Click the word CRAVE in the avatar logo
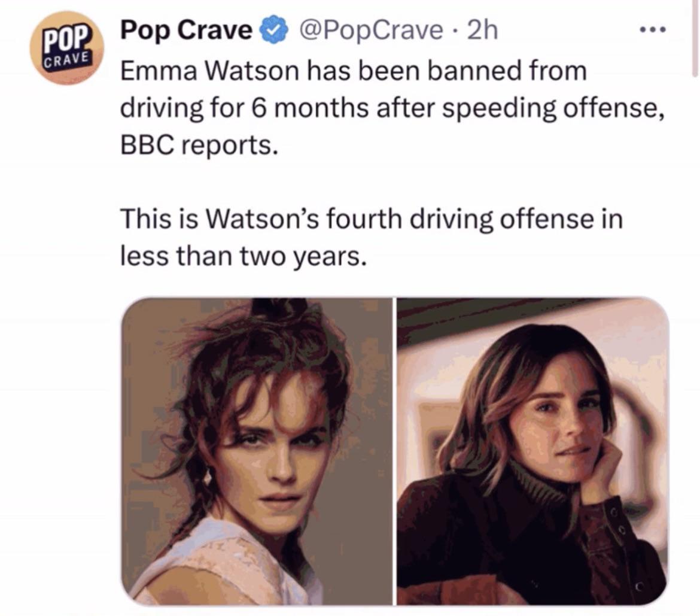The width and height of the screenshot is (700, 616). 67,60
